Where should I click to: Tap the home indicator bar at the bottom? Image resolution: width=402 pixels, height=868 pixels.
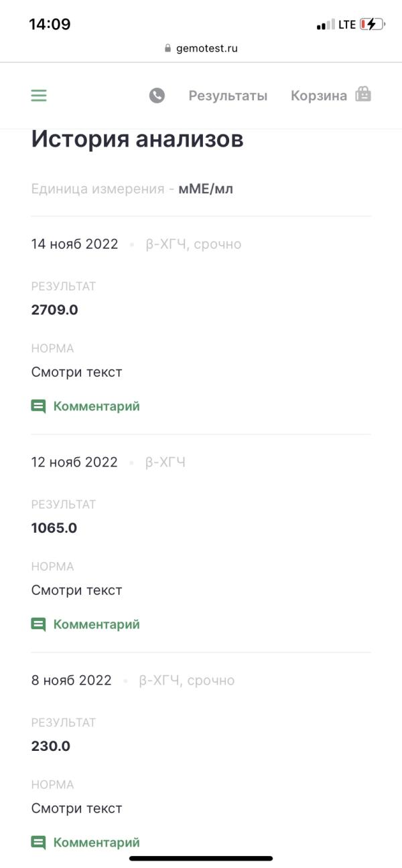[201, 859]
